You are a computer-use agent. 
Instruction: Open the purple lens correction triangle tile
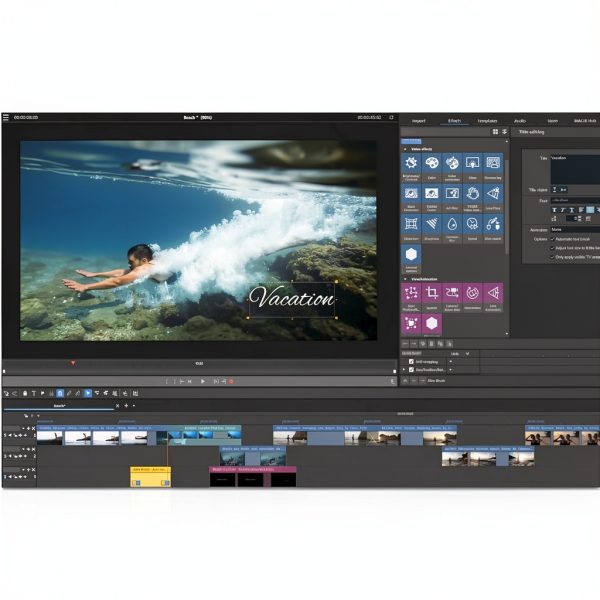[492, 297]
